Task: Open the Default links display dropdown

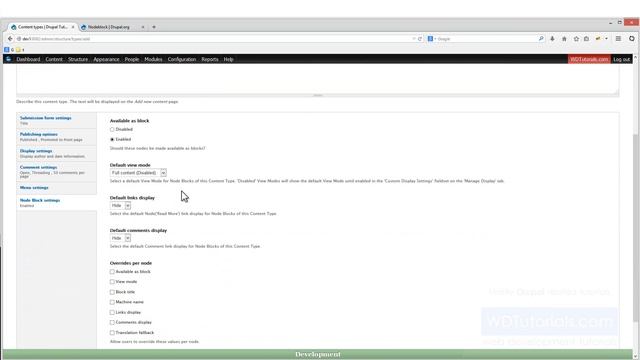Action: pyautogui.click(x=120, y=206)
